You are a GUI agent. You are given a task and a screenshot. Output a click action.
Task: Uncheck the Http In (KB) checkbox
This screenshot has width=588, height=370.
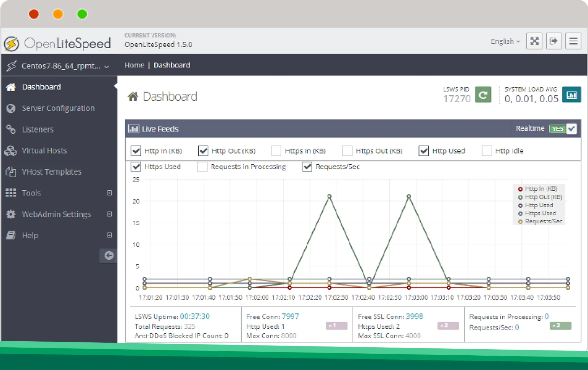(x=136, y=151)
